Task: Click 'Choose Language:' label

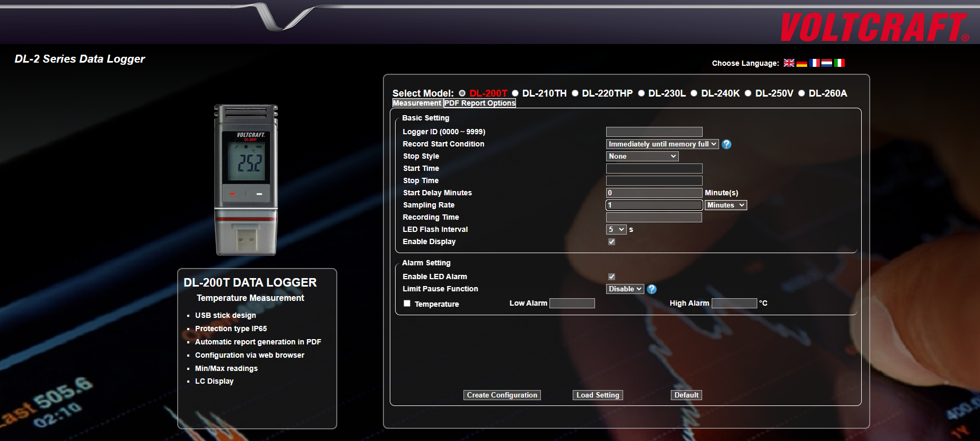Action: pos(745,63)
